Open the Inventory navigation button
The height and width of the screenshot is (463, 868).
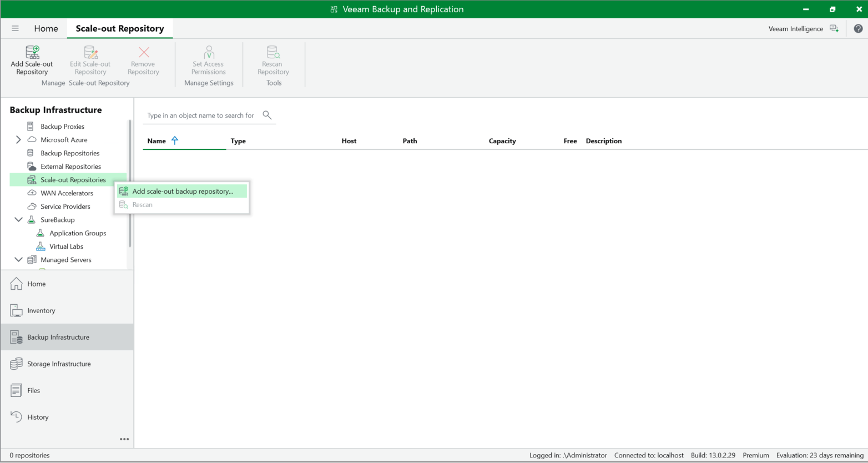[x=67, y=310]
